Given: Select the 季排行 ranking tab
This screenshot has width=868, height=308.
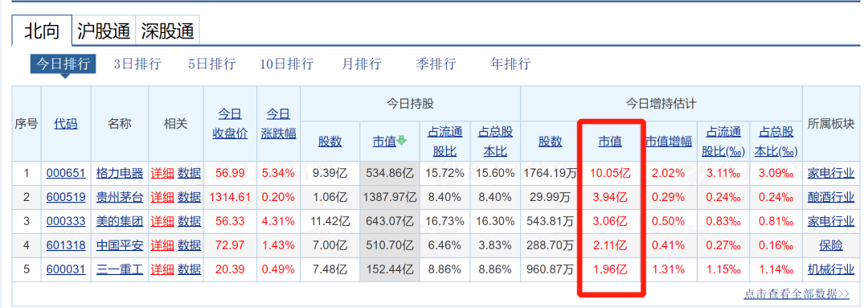Looking at the screenshot, I should 436,64.
